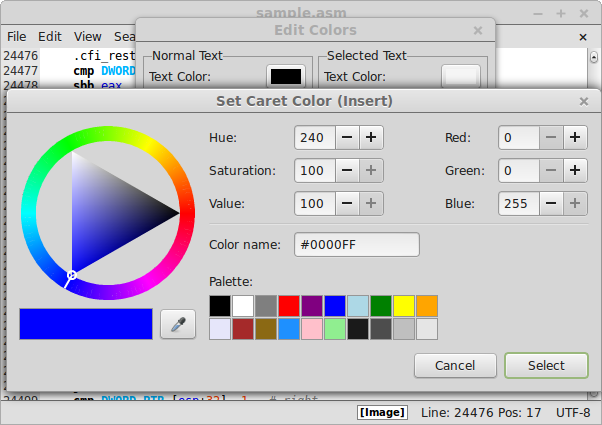
Task: Click line number 24476 in the gutter
Action: (x=21, y=56)
